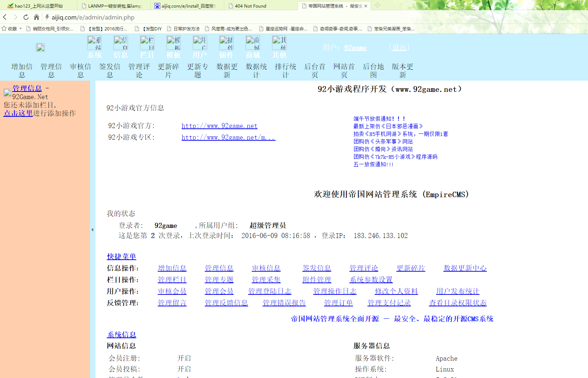Screen dimensions: 588x378
Task: Open the 信息 (Info) top menu icon
Action: point(121,43)
